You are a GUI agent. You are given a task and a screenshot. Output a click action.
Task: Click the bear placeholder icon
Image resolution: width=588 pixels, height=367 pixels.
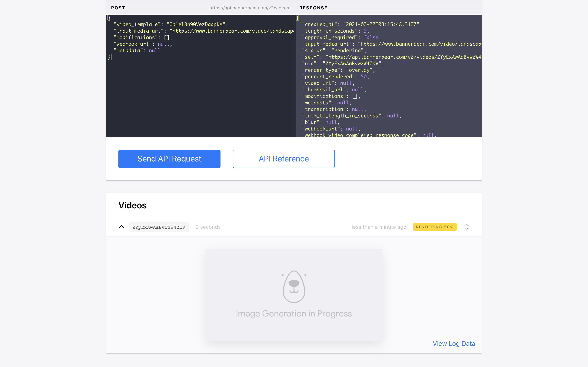(x=294, y=286)
